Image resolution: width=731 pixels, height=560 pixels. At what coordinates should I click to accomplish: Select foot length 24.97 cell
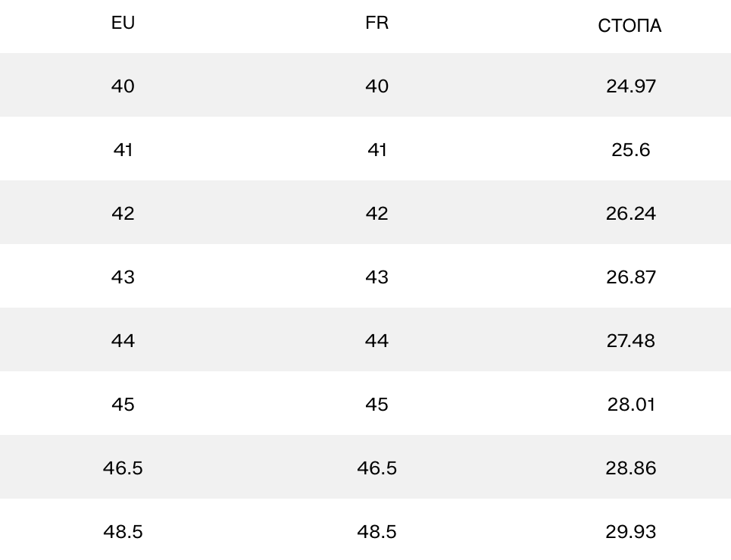tap(630, 86)
